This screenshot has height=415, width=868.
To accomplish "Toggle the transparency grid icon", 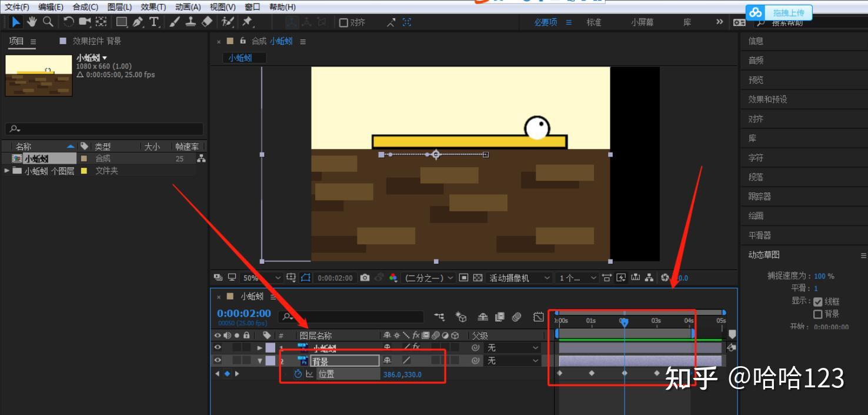I will point(478,278).
